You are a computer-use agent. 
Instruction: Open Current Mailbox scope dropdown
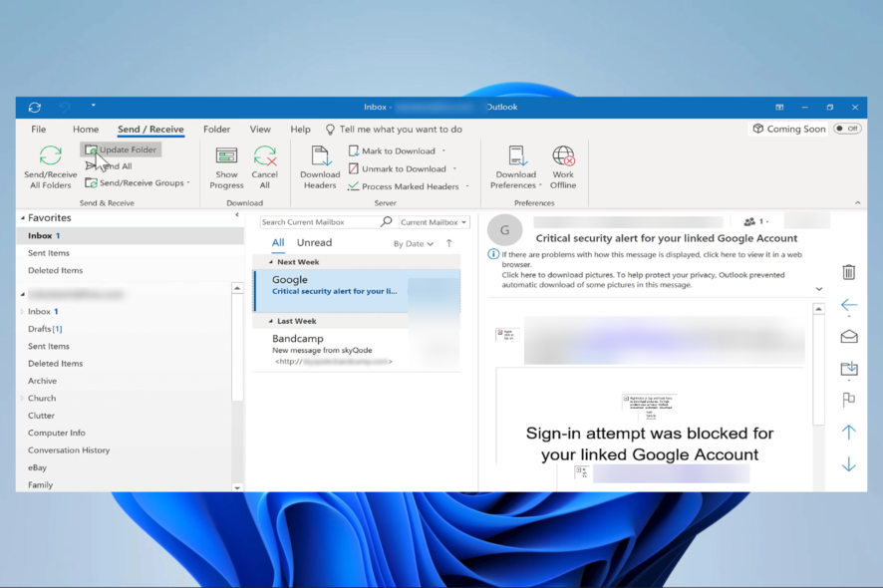434,222
